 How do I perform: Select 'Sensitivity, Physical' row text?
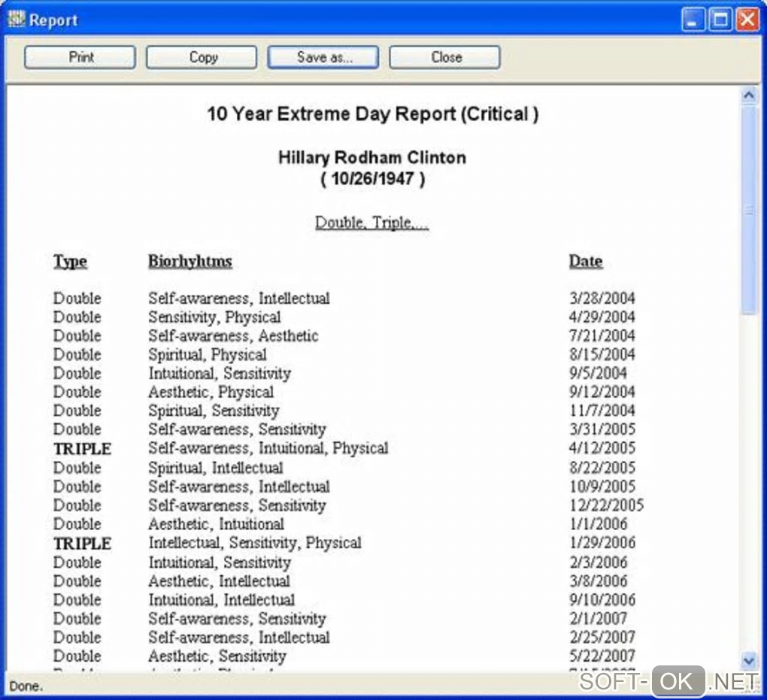click(215, 317)
